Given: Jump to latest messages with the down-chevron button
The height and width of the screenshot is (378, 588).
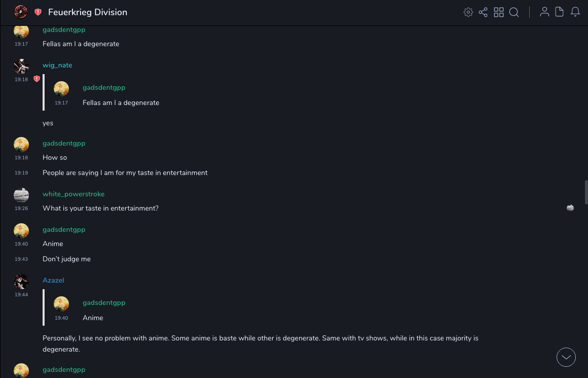Looking at the screenshot, I should [566, 357].
